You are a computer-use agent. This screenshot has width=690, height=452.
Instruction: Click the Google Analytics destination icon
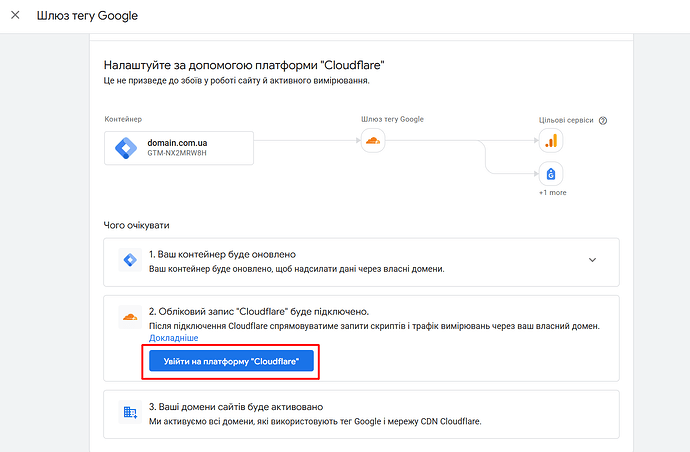551,141
